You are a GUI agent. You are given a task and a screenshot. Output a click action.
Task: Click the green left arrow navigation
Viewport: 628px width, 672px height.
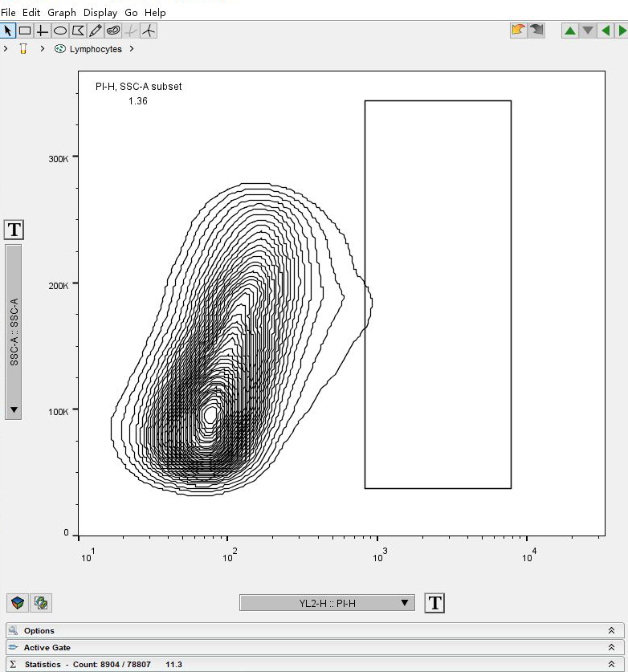606,31
